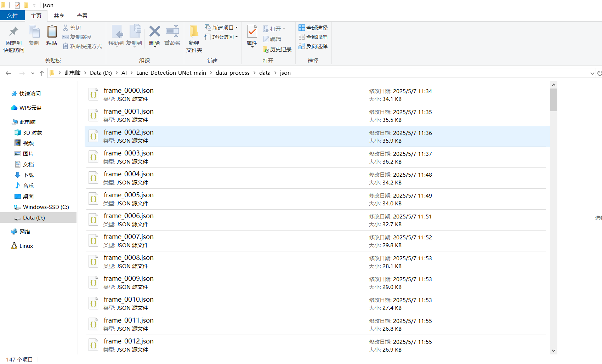The height and width of the screenshot is (364, 602).
Task: Open 历史记录 (History) for this file
Action: (x=278, y=49)
